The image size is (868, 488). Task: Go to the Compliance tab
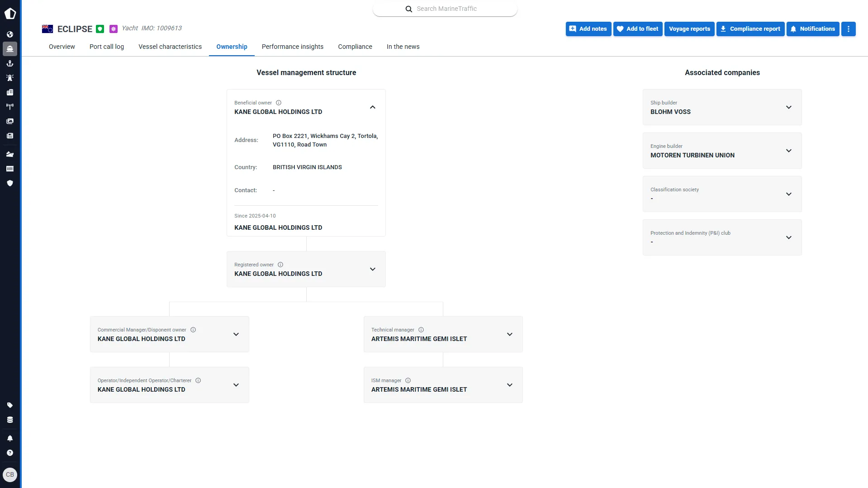[x=355, y=47]
